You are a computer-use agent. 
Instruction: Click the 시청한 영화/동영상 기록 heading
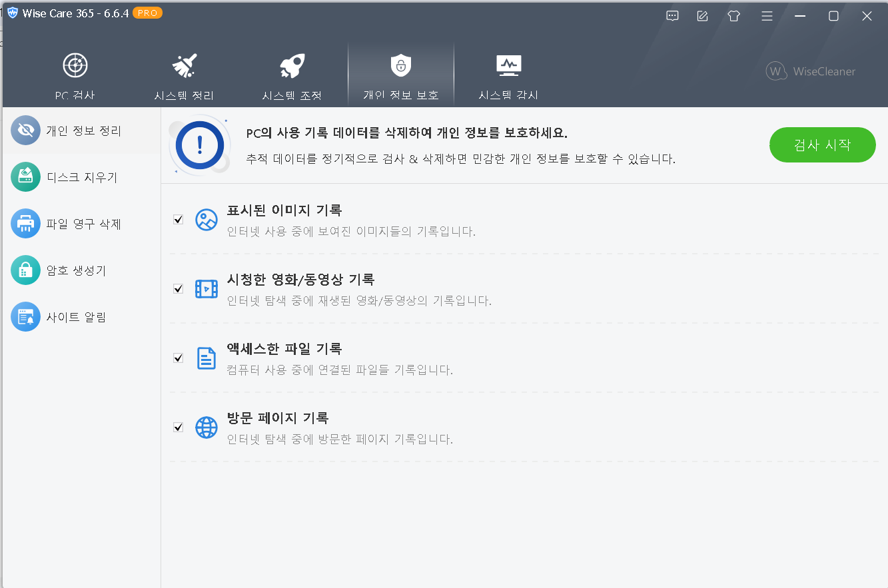[x=301, y=280]
